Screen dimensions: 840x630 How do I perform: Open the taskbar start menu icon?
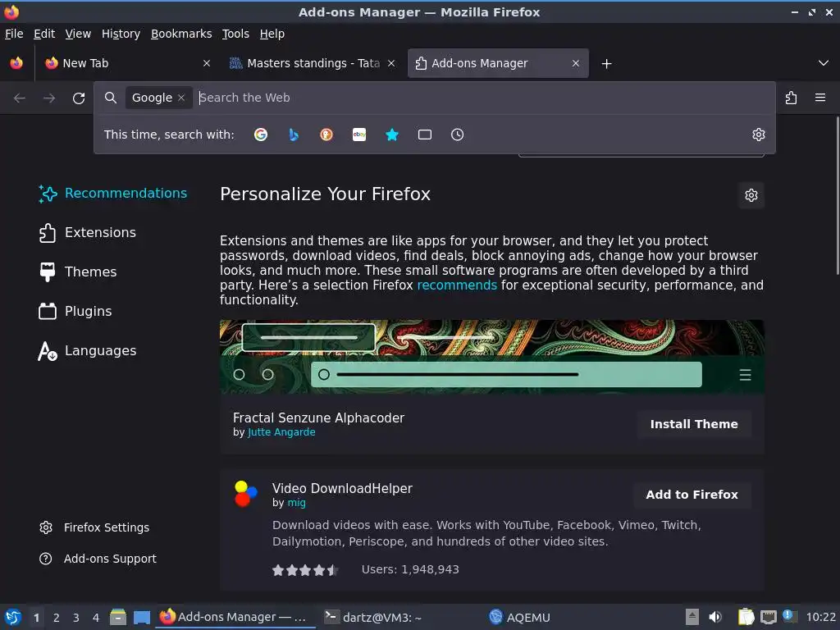click(13, 617)
